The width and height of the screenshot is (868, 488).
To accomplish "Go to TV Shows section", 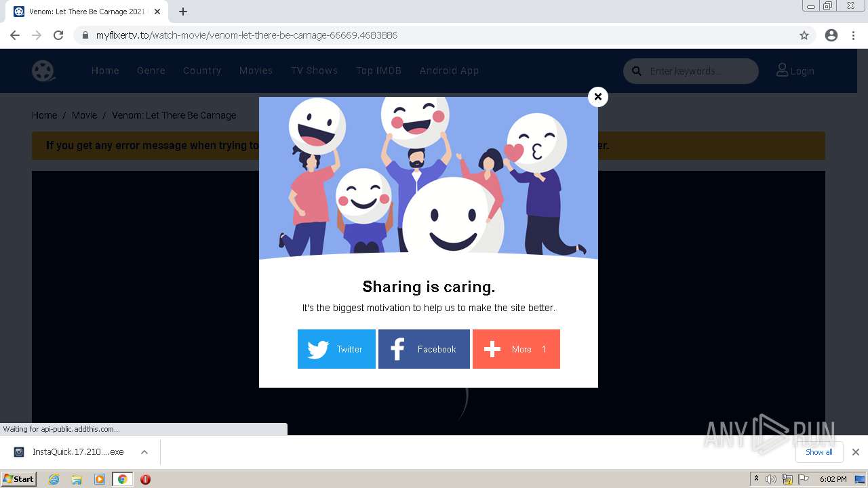I will [315, 70].
